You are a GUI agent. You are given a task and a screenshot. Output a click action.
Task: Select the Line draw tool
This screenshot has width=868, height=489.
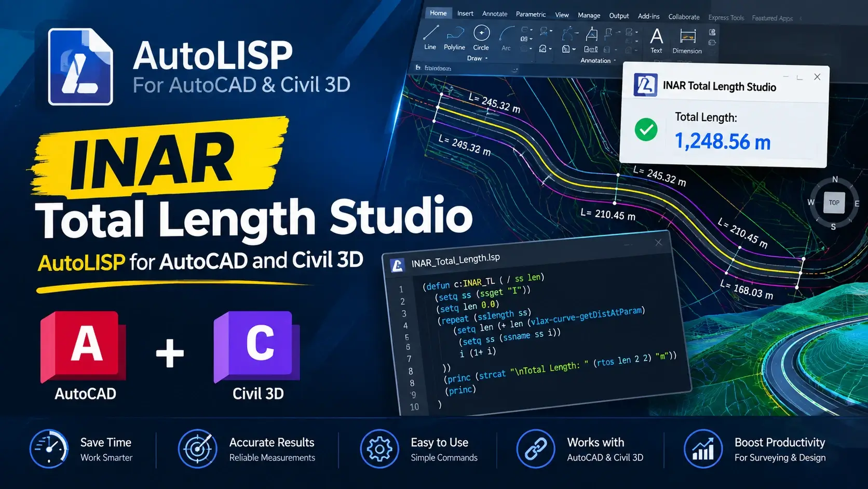(430, 37)
